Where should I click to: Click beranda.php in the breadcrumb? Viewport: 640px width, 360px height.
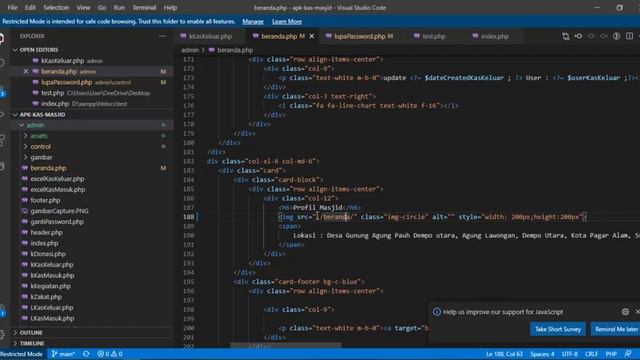point(235,50)
